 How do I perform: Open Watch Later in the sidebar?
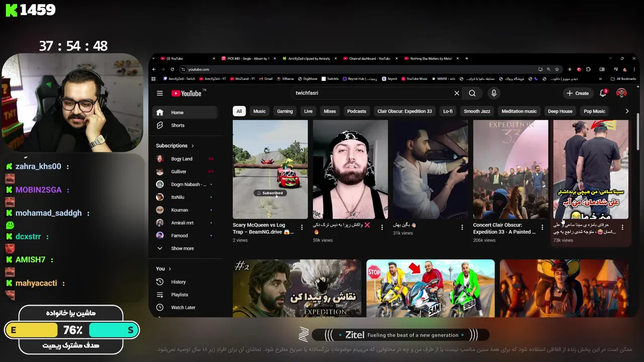coord(185,308)
